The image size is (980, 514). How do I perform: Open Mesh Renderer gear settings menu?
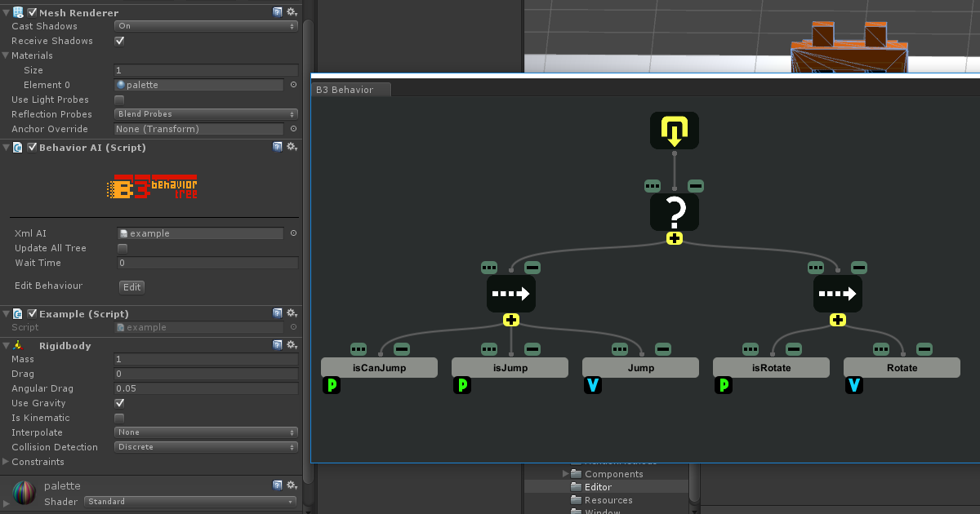click(292, 12)
